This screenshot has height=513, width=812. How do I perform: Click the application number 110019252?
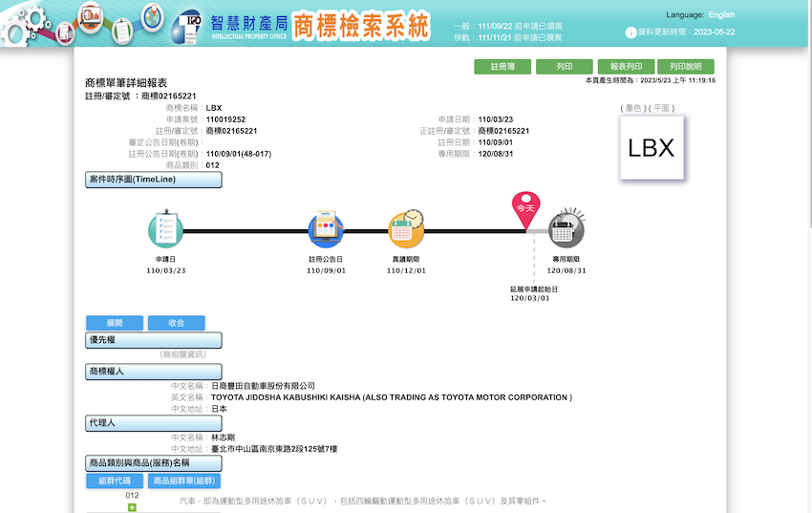pyautogui.click(x=225, y=119)
